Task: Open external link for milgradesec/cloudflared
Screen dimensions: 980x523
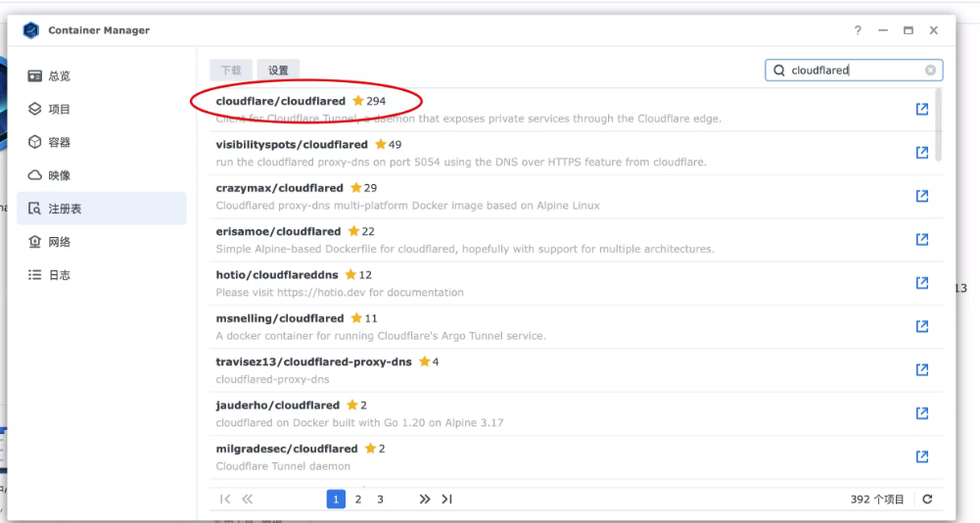Action: [922, 456]
